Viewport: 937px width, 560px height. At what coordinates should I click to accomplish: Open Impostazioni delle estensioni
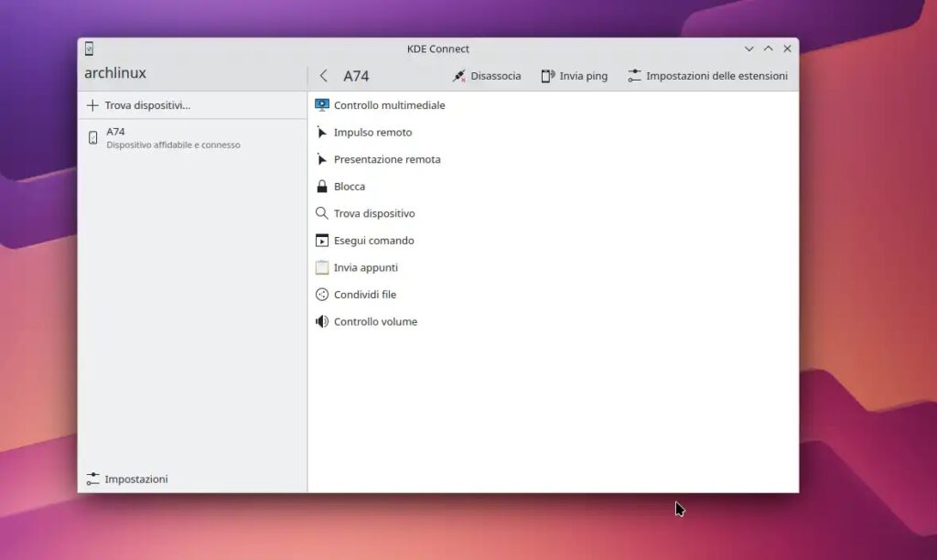(709, 76)
